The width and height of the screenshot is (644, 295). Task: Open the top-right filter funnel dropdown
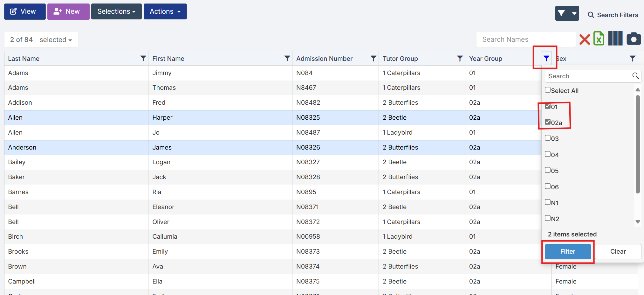[567, 13]
